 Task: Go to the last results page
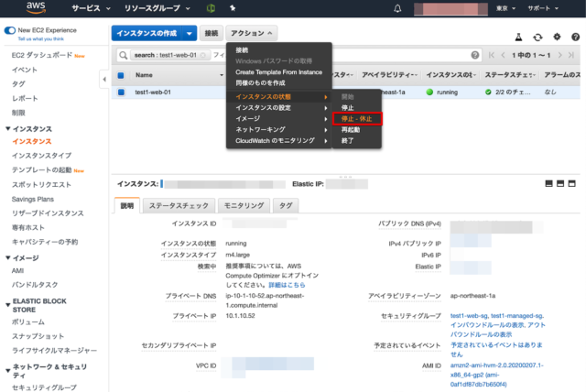[571, 55]
